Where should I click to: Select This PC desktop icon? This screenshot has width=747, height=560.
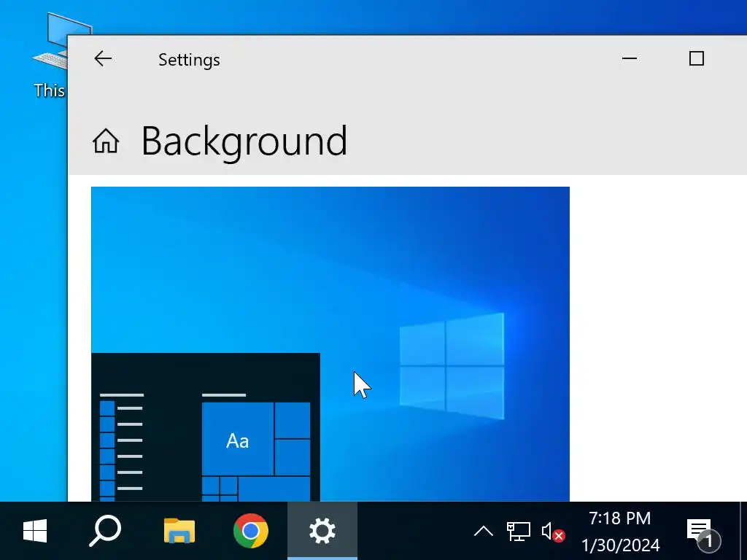coord(49,55)
